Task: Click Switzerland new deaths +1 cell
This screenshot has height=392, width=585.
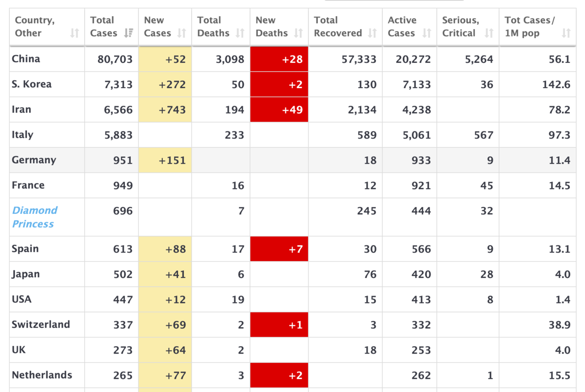Action: (279, 325)
